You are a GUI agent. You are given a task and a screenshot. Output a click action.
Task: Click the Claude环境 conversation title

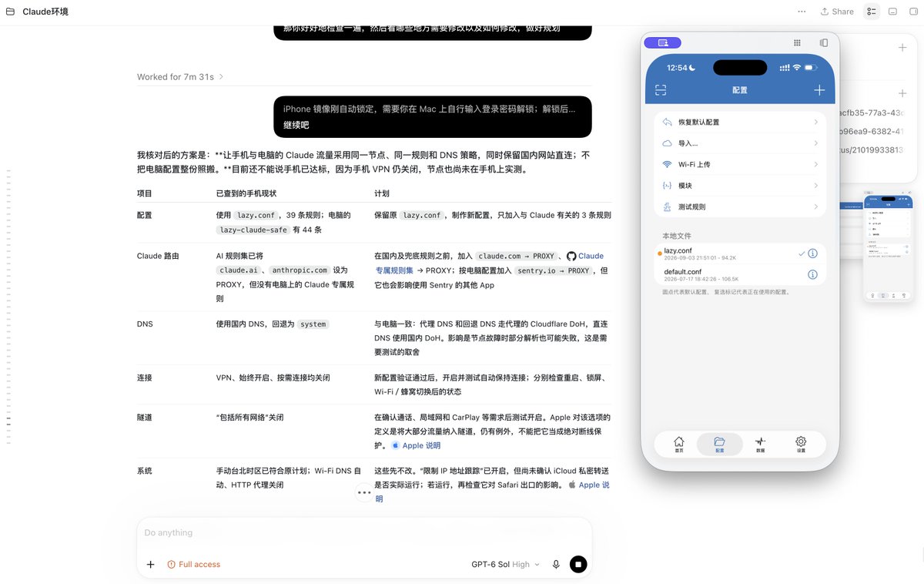click(45, 12)
